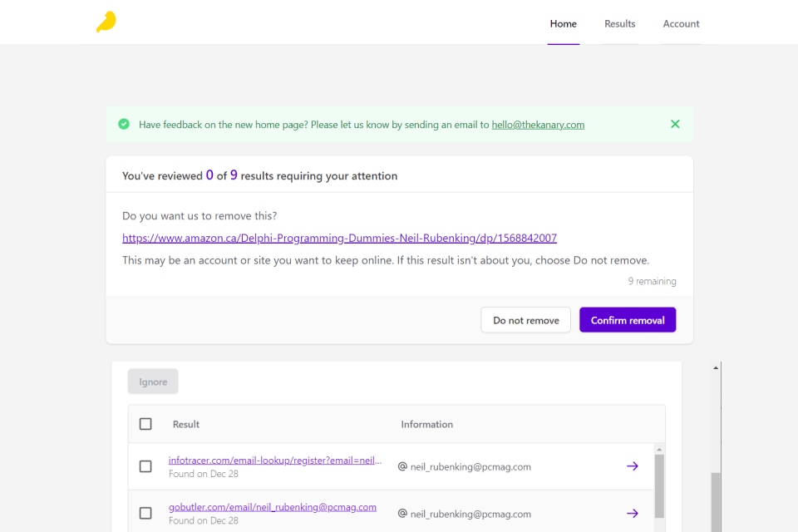Open the Results tab
This screenshot has width=798, height=532.
(619, 24)
